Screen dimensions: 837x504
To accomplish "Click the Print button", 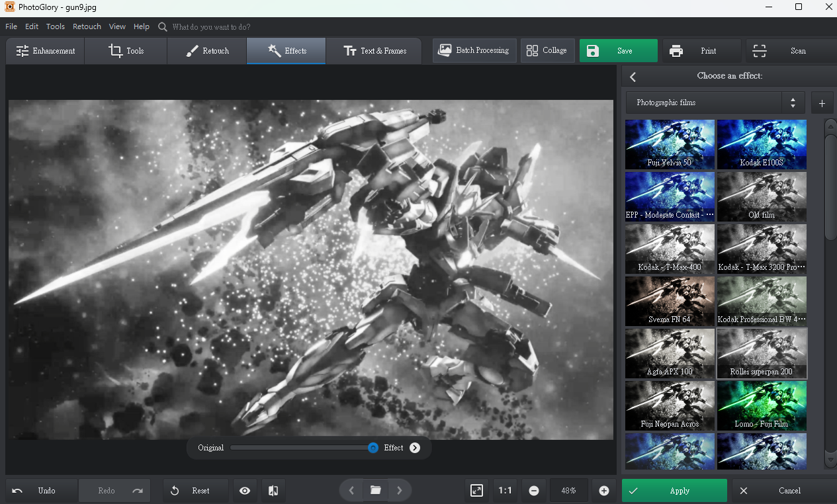I will tap(701, 51).
